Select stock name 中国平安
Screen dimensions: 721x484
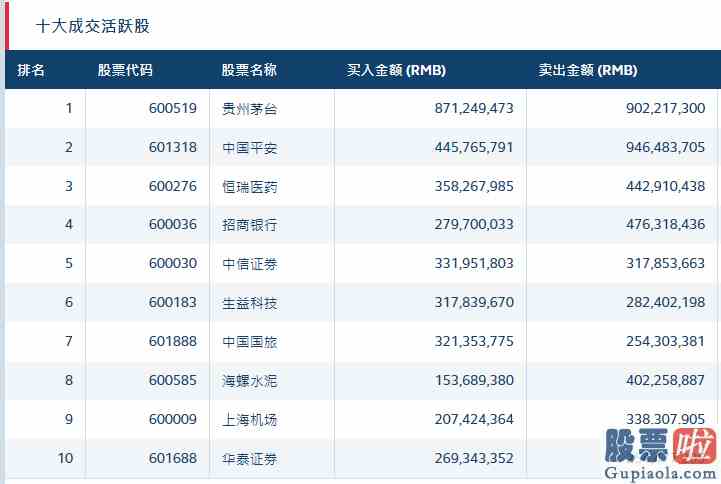[x=250, y=148]
